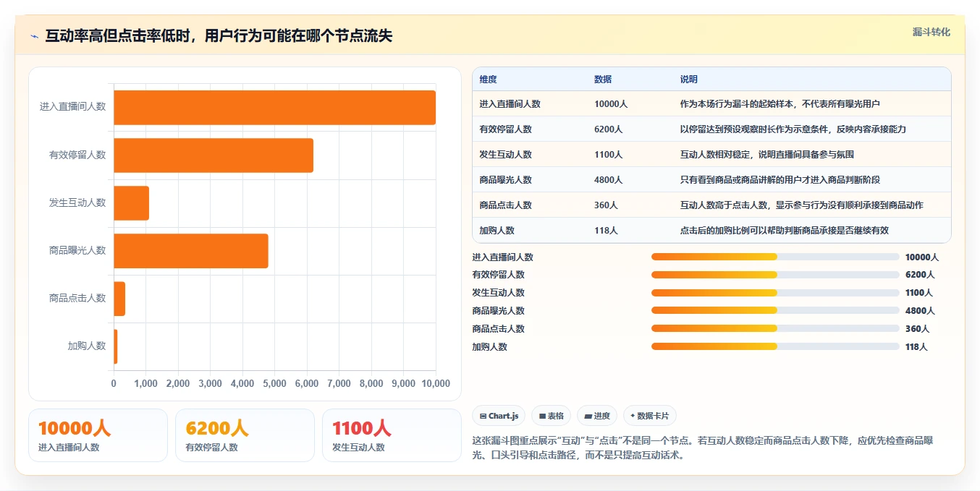Click the 10,000 axis tick label
This screenshot has width=980, height=491.
point(435,384)
